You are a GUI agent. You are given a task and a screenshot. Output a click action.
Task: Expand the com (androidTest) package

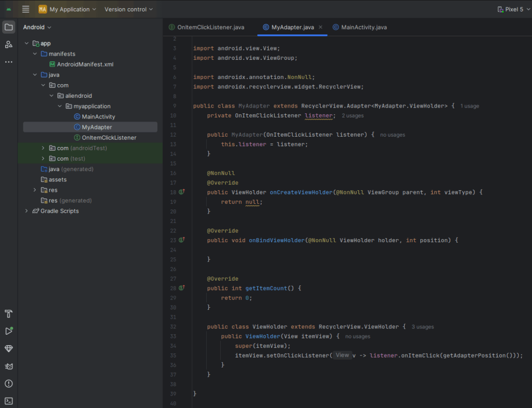[x=43, y=148]
